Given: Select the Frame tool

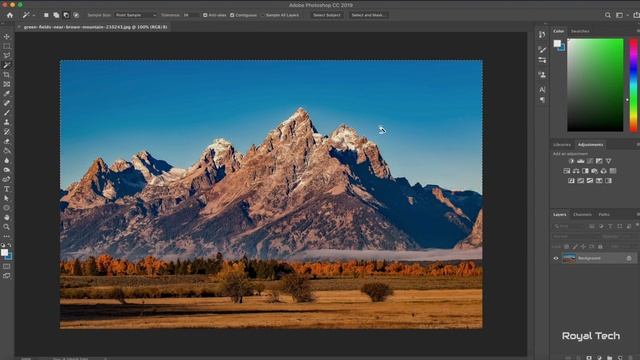Looking at the screenshot, I should pos(7,84).
